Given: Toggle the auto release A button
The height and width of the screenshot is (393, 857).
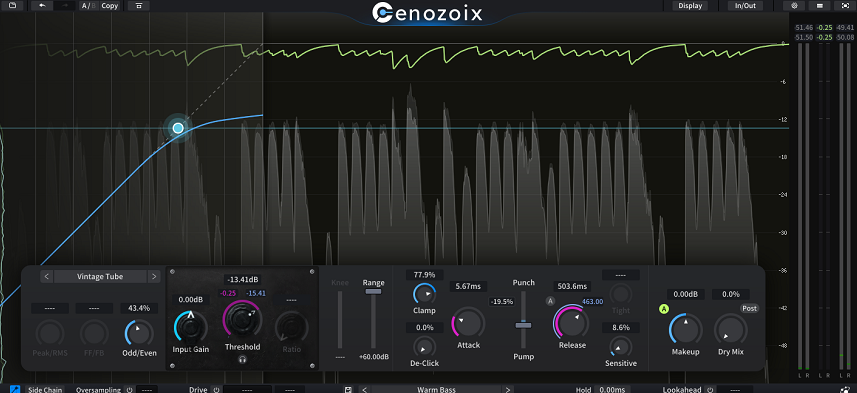Looking at the screenshot, I should point(550,301).
